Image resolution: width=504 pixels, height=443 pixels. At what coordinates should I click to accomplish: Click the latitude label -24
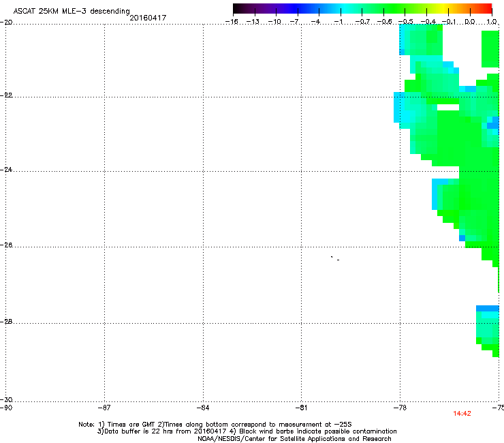point(6,170)
